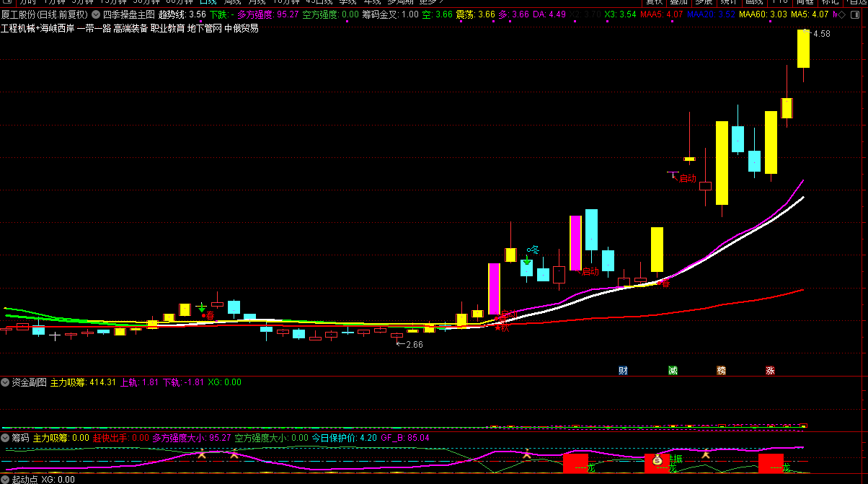Click the 冬 season marker on chart
The height and width of the screenshot is (484, 868).
(533, 250)
